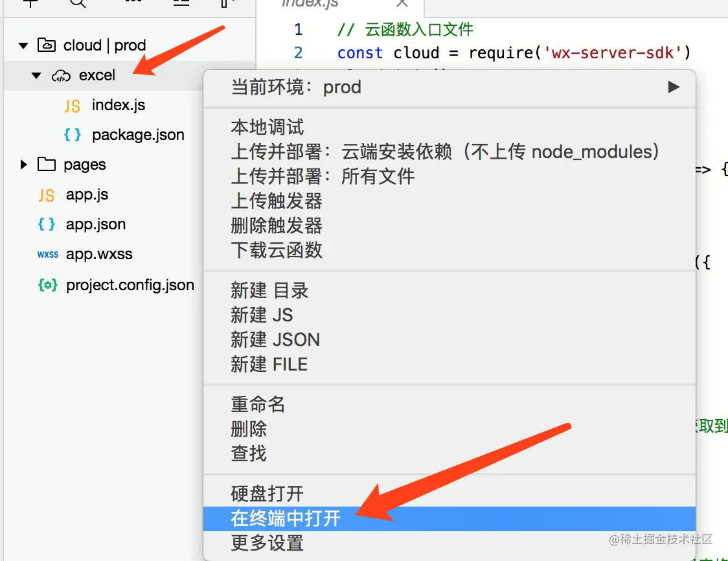Open app.wxss in the file tree

tap(99, 255)
